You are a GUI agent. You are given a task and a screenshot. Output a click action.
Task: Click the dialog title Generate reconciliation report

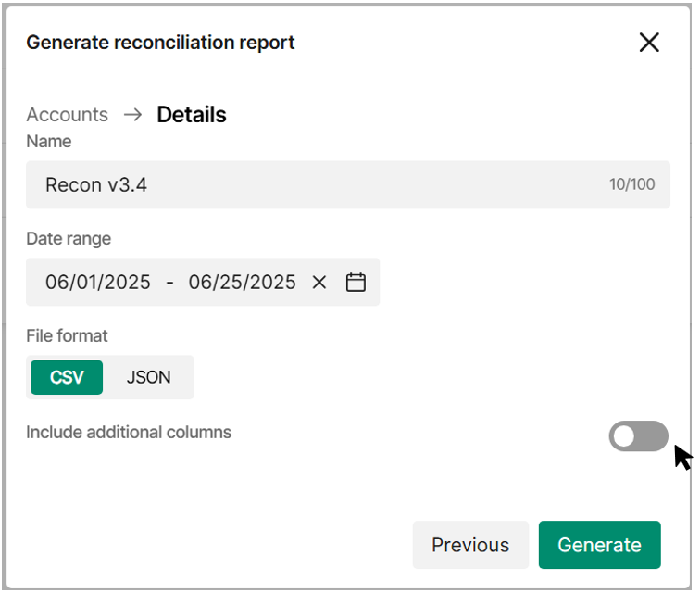pos(160,43)
